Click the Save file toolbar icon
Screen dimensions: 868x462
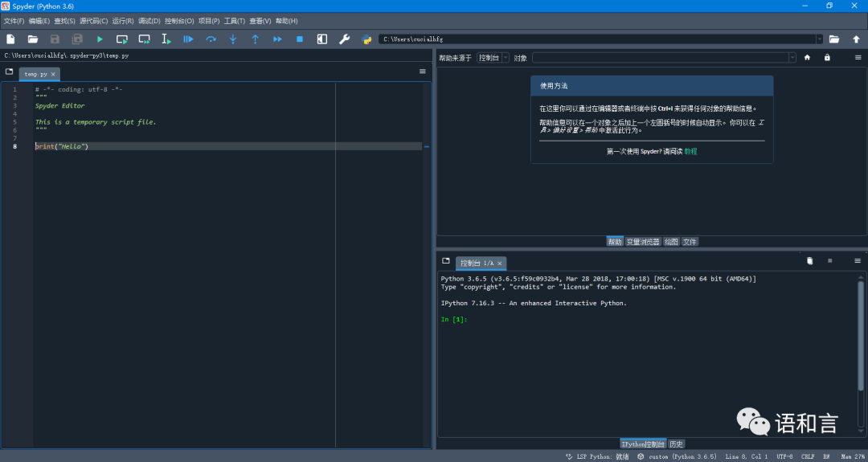click(55, 39)
